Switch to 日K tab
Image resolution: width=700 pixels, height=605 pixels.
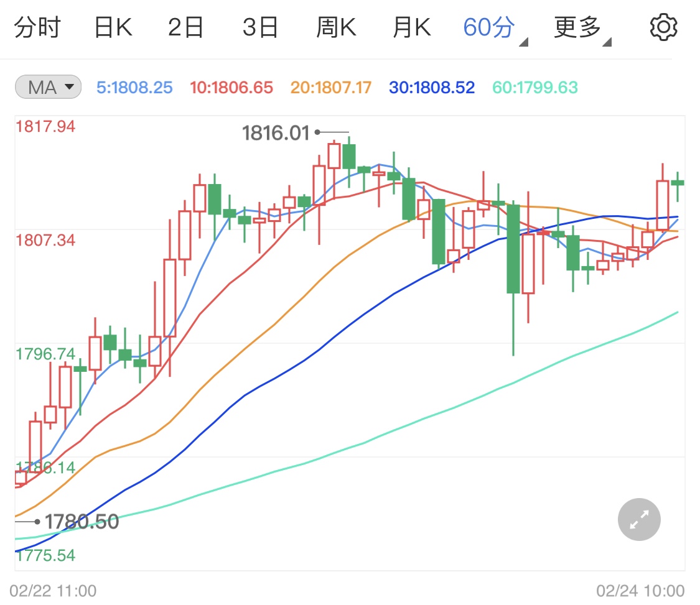tap(113, 27)
